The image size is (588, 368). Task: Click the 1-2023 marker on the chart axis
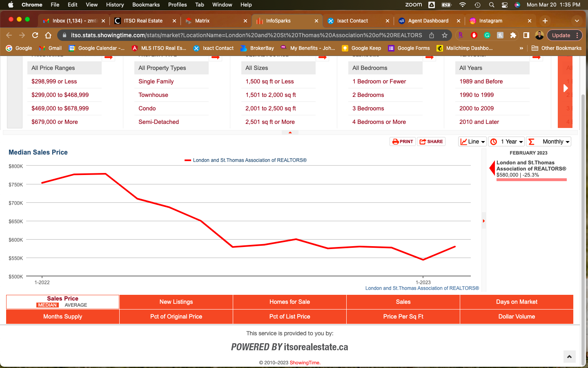pyautogui.click(x=423, y=282)
